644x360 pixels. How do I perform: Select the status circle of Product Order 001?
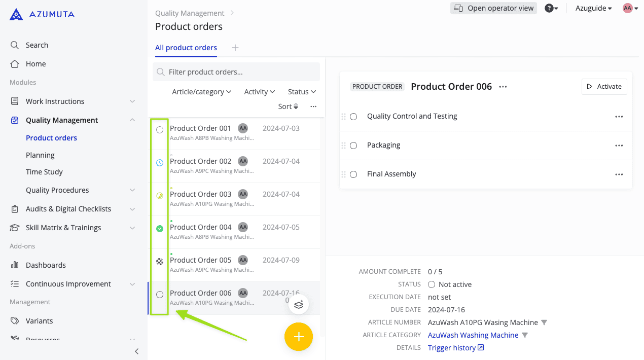(x=159, y=130)
